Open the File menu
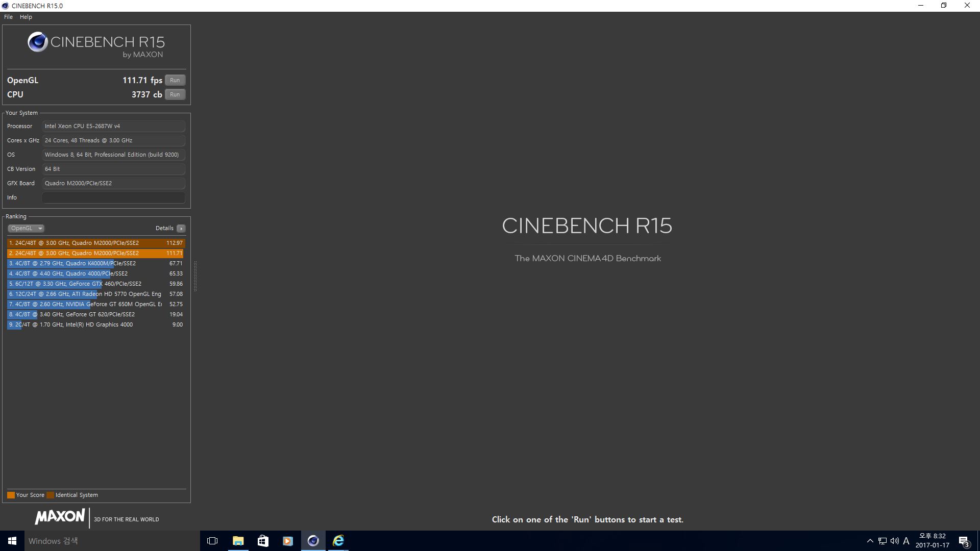 coord(8,17)
